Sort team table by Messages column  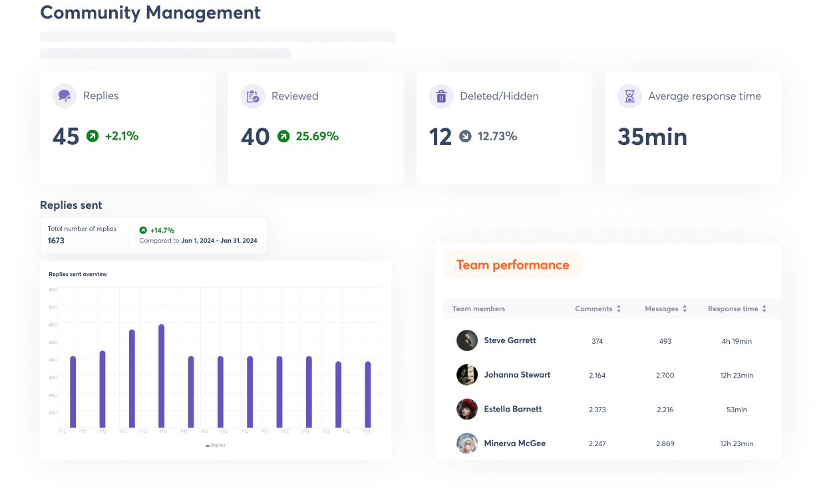685,309
